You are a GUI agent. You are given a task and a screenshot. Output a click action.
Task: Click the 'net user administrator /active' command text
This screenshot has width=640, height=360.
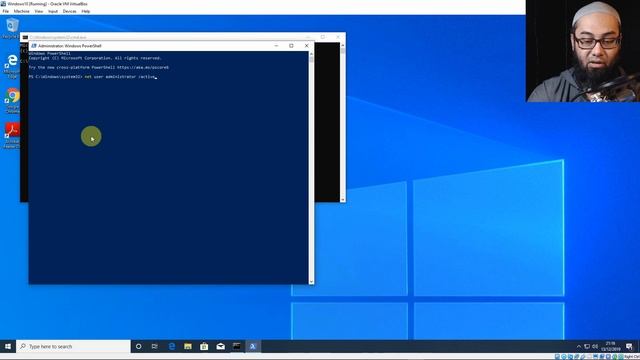pyautogui.click(x=120, y=77)
